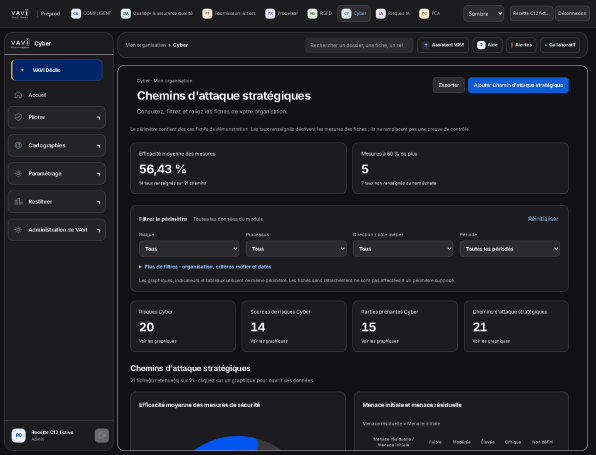The height and width of the screenshot is (455, 596).
Task: Open the Sombre theme dropdown
Action: point(483,14)
